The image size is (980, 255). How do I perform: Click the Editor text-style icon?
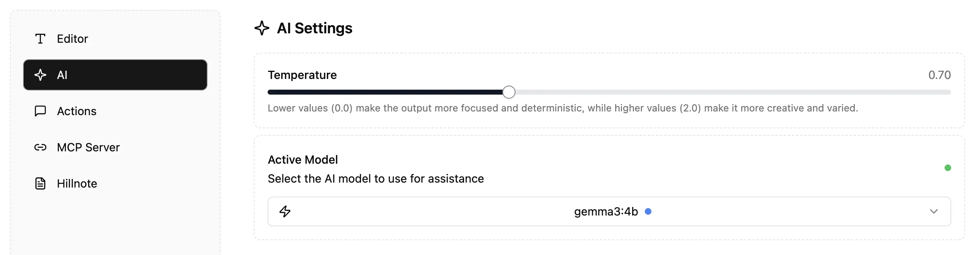(40, 39)
